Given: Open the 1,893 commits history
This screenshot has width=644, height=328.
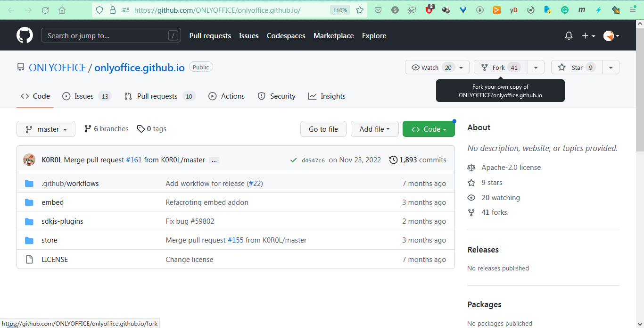Looking at the screenshot, I should pos(418,160).
